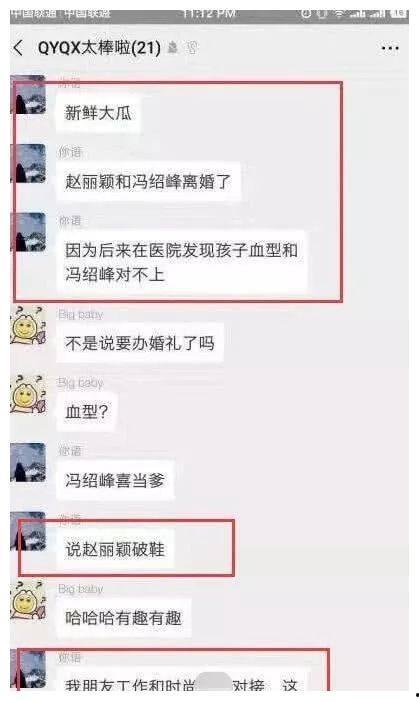Select the 新鲜大瓜 message bubble
Viewport: 419px width, 701px height.
tap(98, 113)
